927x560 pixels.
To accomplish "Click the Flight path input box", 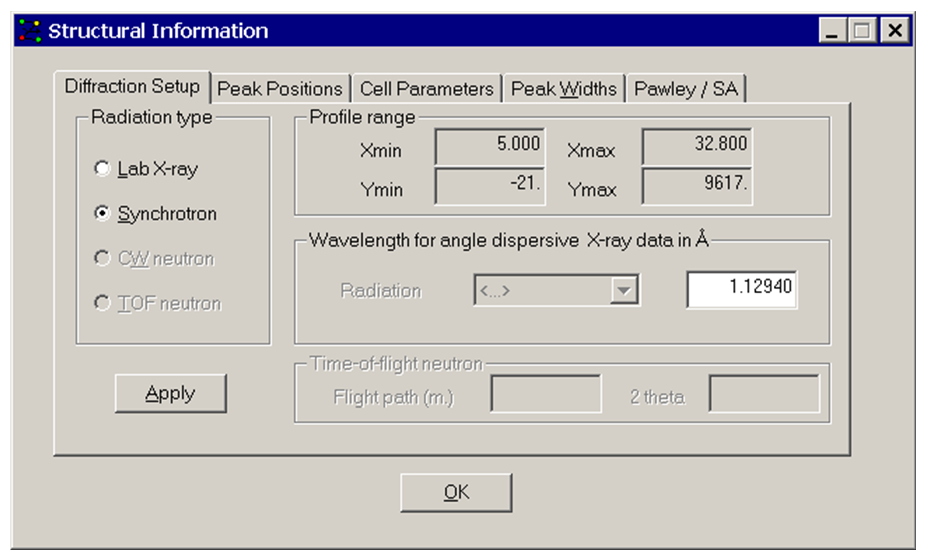I will pos(546,393).
